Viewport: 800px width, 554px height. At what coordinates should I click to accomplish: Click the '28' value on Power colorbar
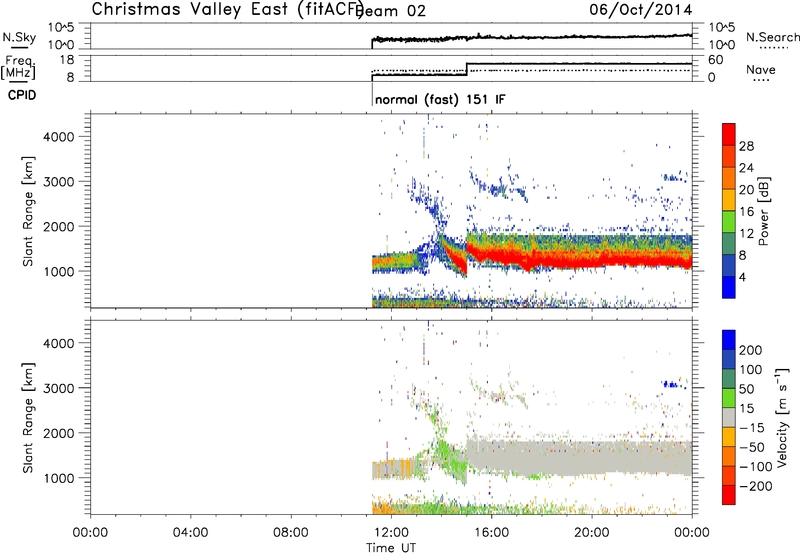(x=746, y=146)
